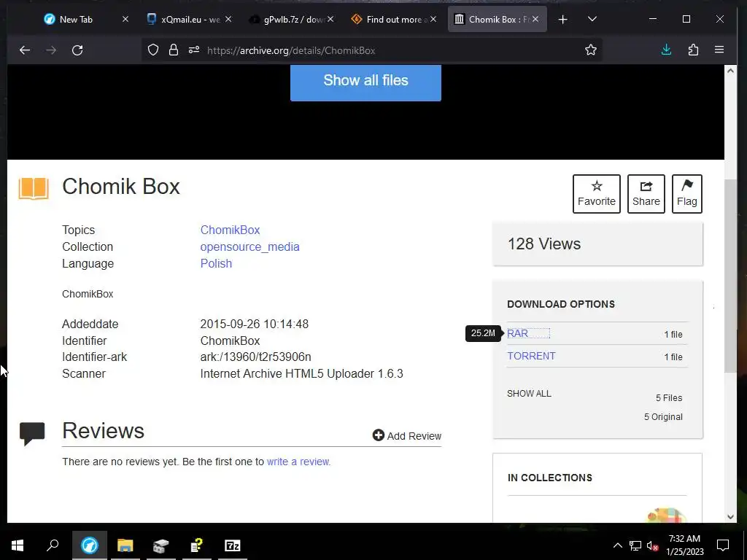The image size is (747, 560).
Task: Expand the list all tabs dropdown
Action: (x=592, y=20)
